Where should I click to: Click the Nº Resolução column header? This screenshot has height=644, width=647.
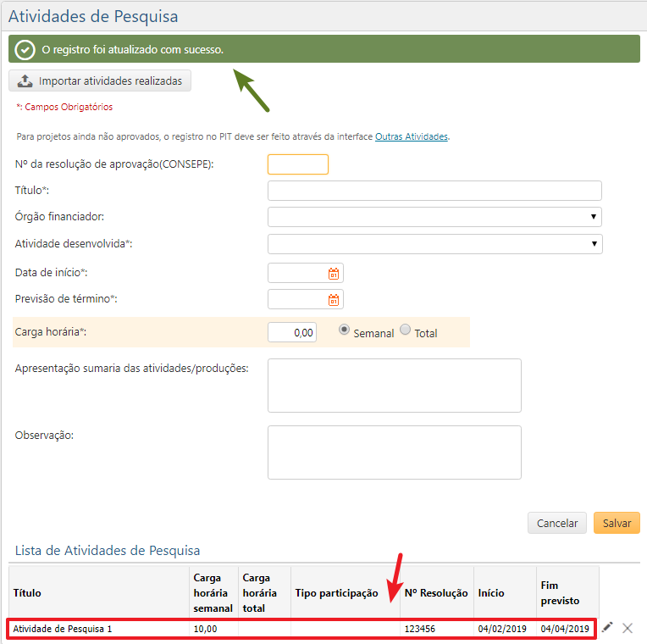click(x=437, y=593)
